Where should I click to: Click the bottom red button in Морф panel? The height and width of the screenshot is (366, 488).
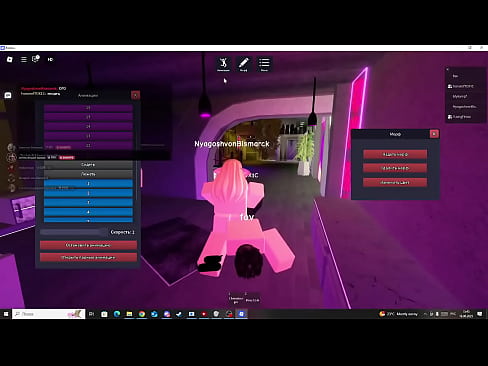point(395,182)
